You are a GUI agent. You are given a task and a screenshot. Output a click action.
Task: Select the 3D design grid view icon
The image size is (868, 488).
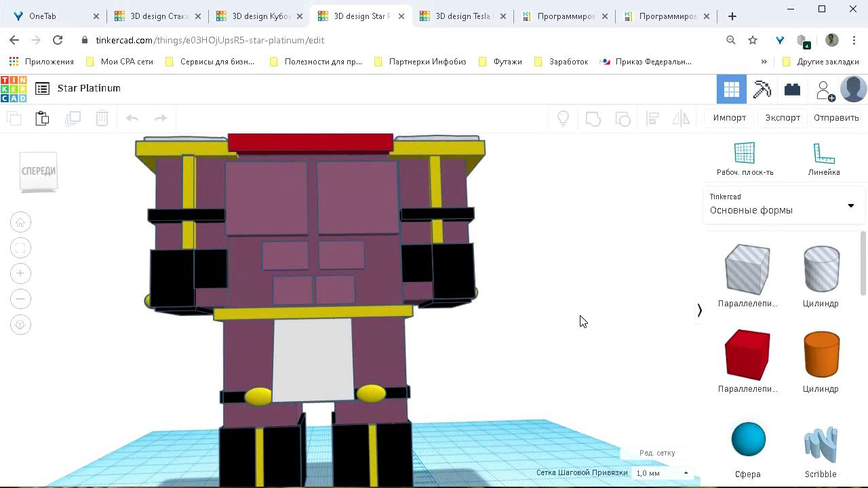[731, 89]
